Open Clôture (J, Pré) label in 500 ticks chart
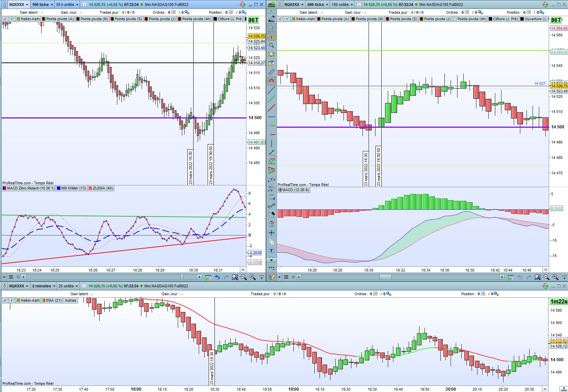This screenshot has height=392, width=568. coord(503,19)
